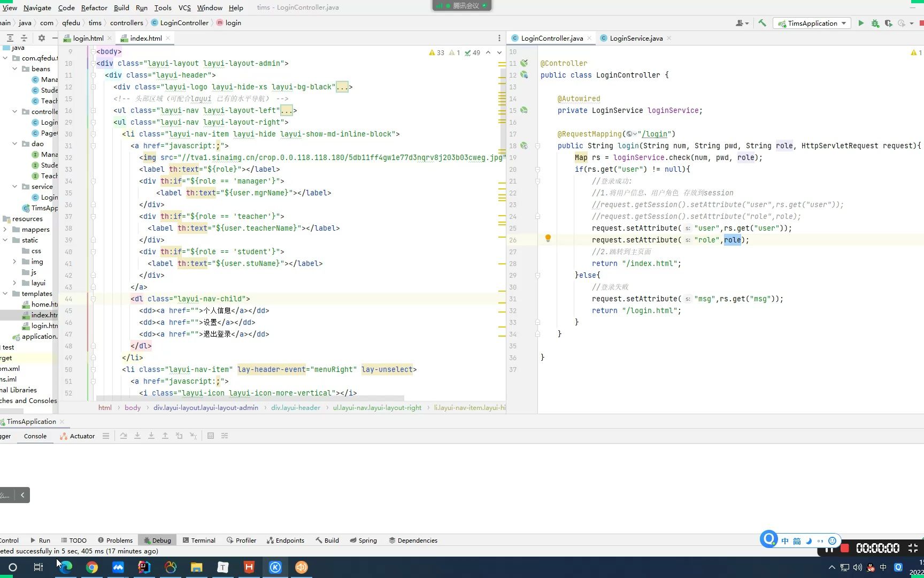The width and height of the screenshot is (924, 578).
Task: Build project using the hammer icon
Action: point(762,23)
